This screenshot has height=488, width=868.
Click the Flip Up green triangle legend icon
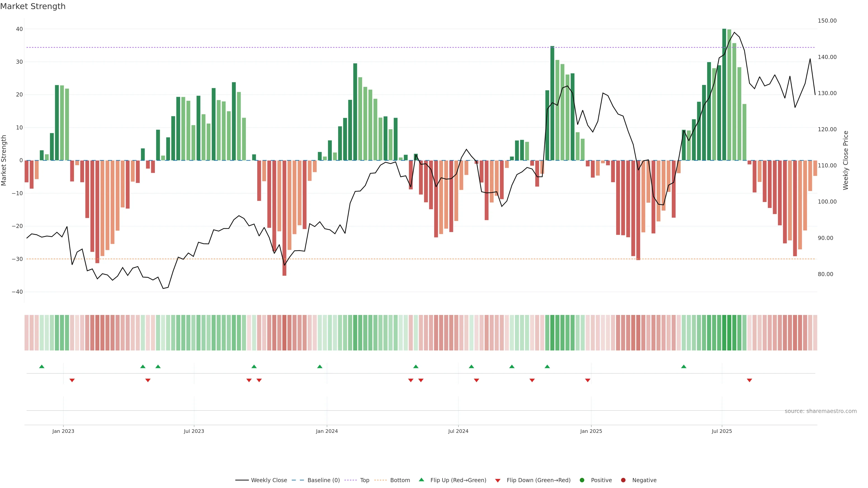click(421, 480)
